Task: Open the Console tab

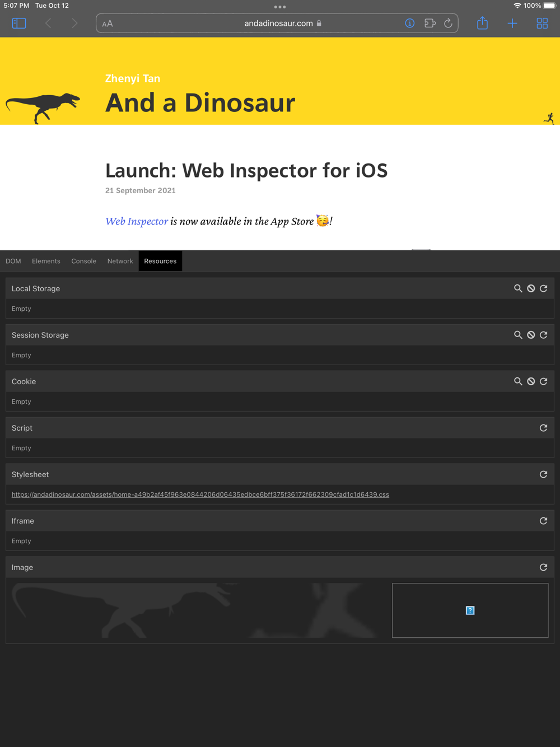Action: click(84, 261)
